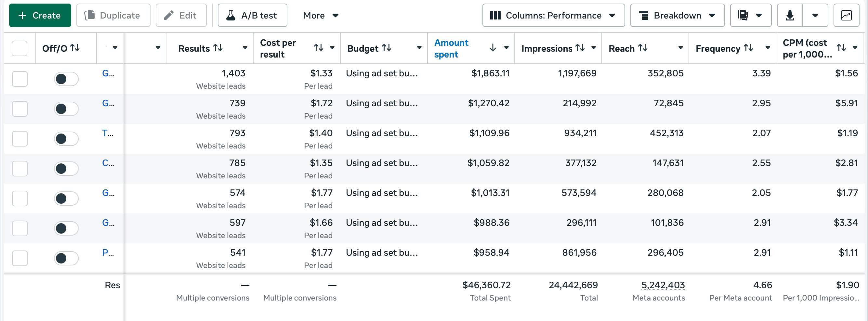Open Results column menu arrow

(x=245, y=48)
